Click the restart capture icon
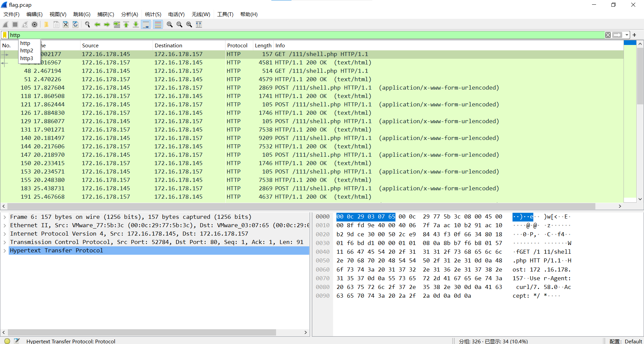Screen dimensions: 644x344 coord(25,24)
